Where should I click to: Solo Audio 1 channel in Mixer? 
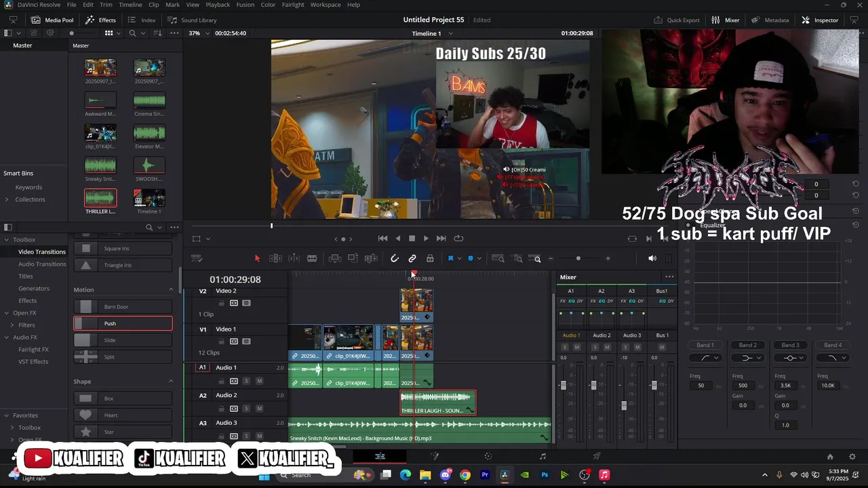coord(565,347)
